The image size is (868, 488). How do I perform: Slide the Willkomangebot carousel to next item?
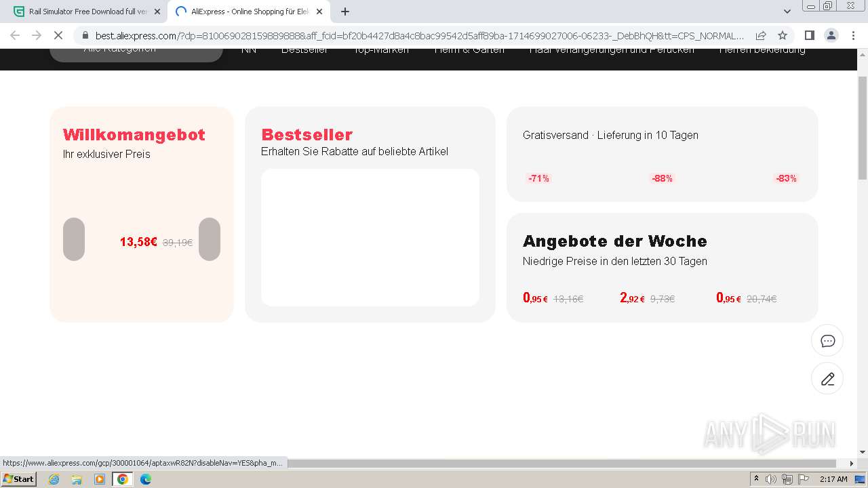click(x=210, y=239)
